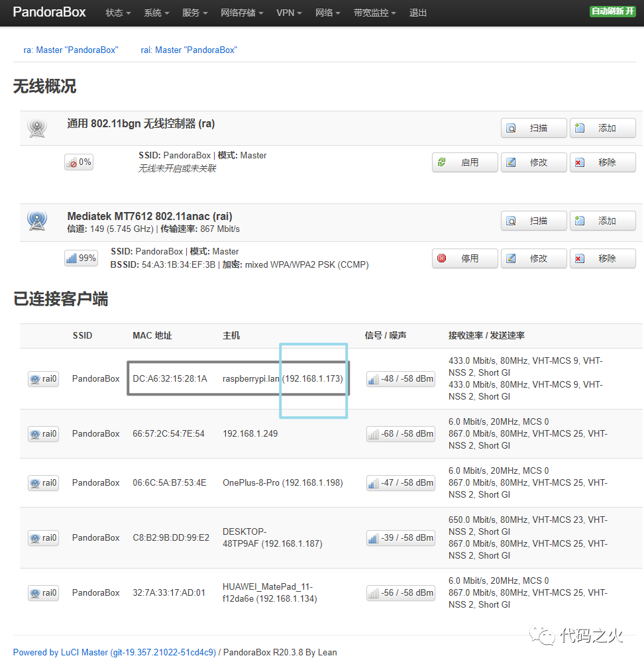Click the 99% signal badge
This screenshot has width=644, height=664.
[x=81, y=258]
